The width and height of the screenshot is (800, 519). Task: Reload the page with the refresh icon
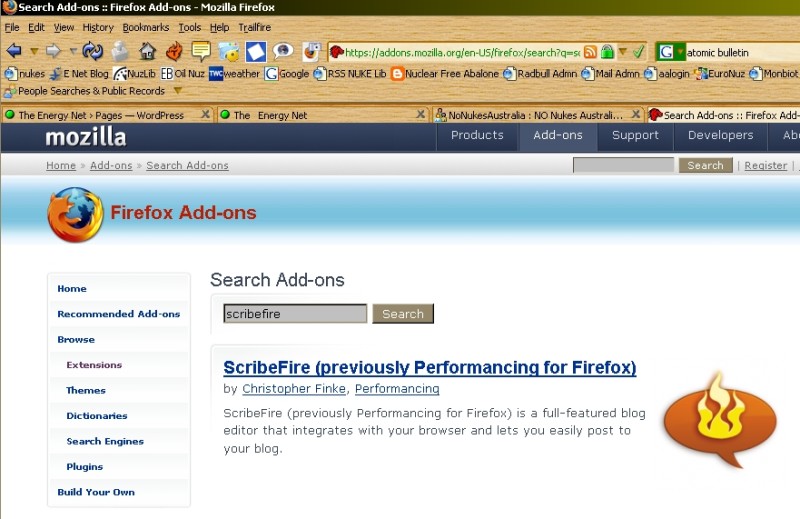(x=92, y=51)
